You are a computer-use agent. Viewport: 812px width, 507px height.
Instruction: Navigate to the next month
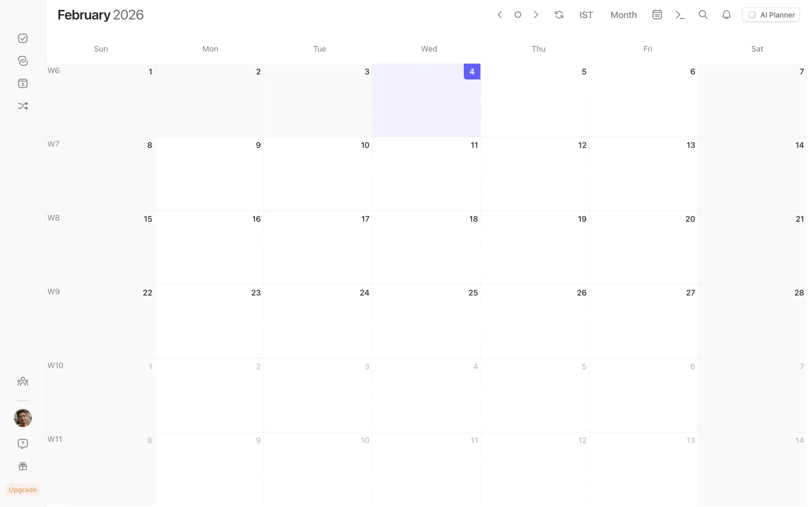[x=536, y=15]
